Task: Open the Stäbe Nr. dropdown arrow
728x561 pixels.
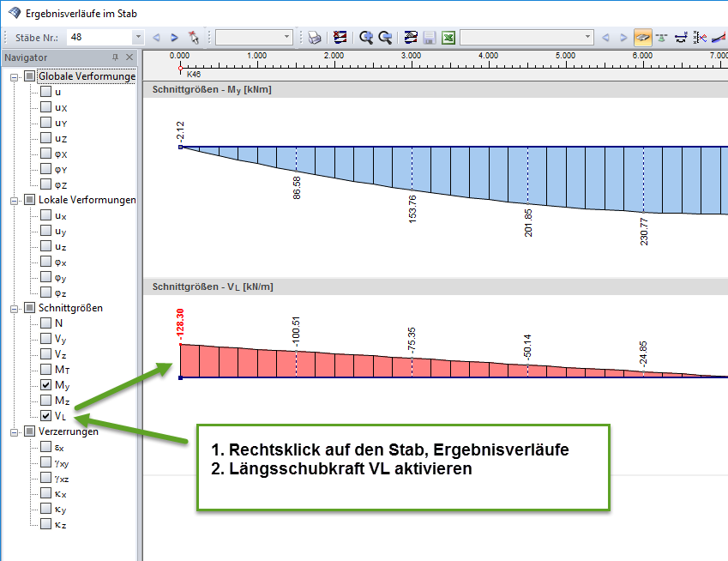Action: (x=138, y=37)
